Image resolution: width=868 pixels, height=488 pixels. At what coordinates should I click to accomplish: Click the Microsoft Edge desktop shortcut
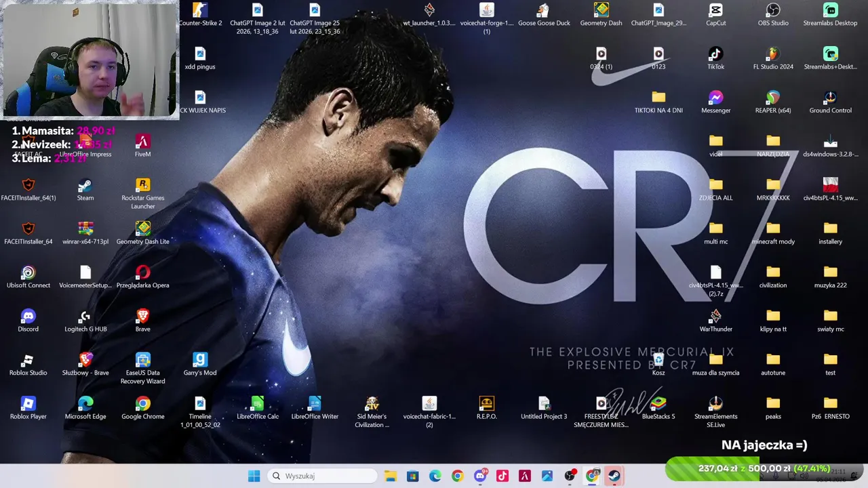(85, 408)
